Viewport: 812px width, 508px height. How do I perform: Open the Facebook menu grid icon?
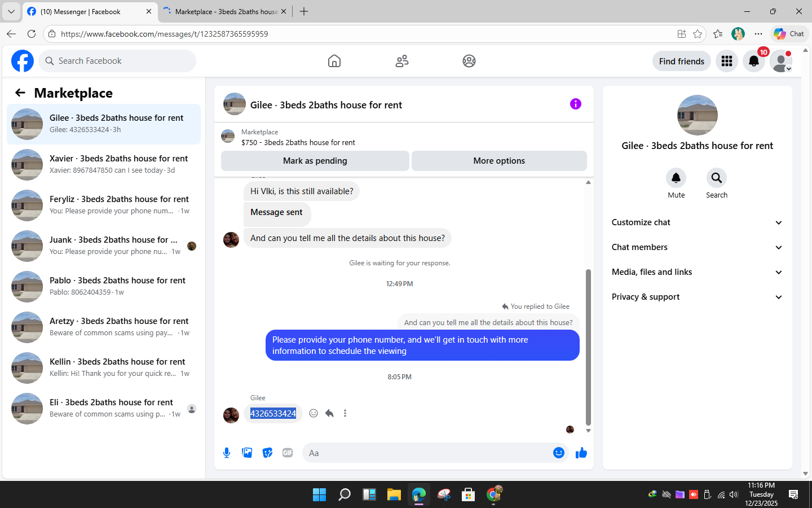(x=727, y=61)
